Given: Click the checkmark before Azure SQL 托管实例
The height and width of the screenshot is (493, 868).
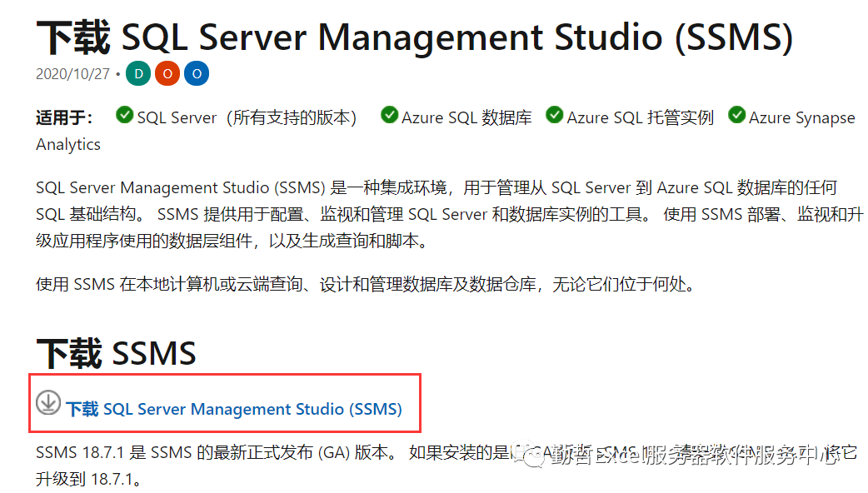Looking at the screenshot, I should point(555,115).
